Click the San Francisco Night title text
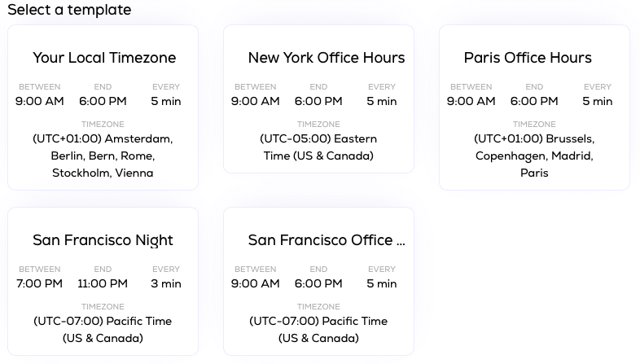 click(103, 240)
